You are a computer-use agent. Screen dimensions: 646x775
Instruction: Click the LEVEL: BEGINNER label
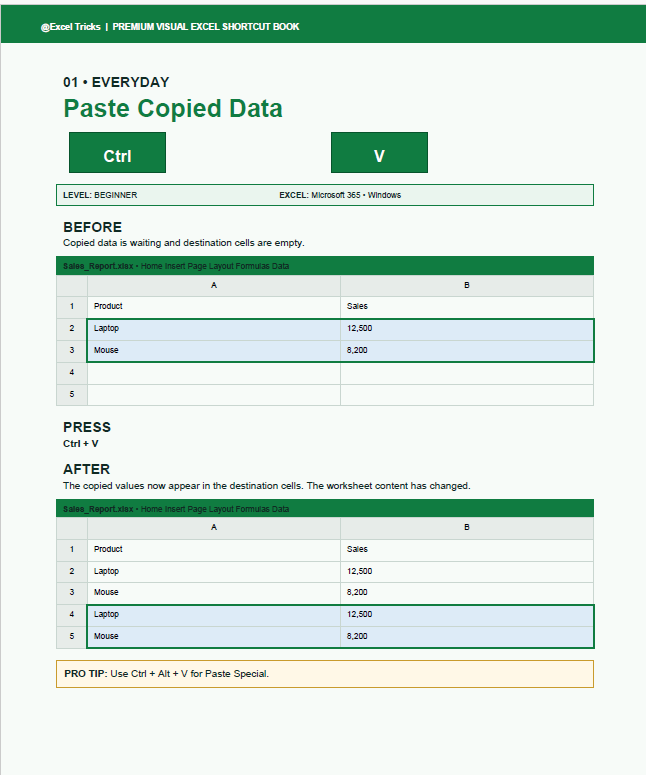click(100, 195)
